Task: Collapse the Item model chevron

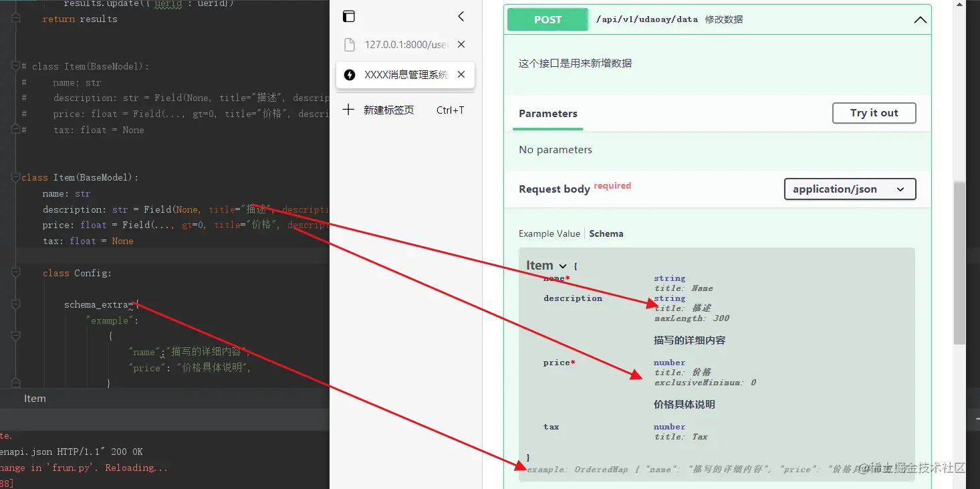Action: coord(563,266)
